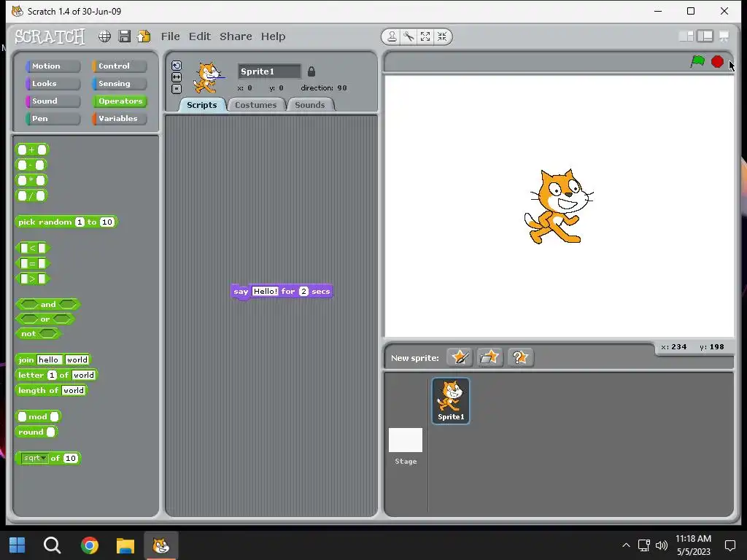Select the Duplicate stamp tool
747x560 pixels.
(x=392, y=36)
